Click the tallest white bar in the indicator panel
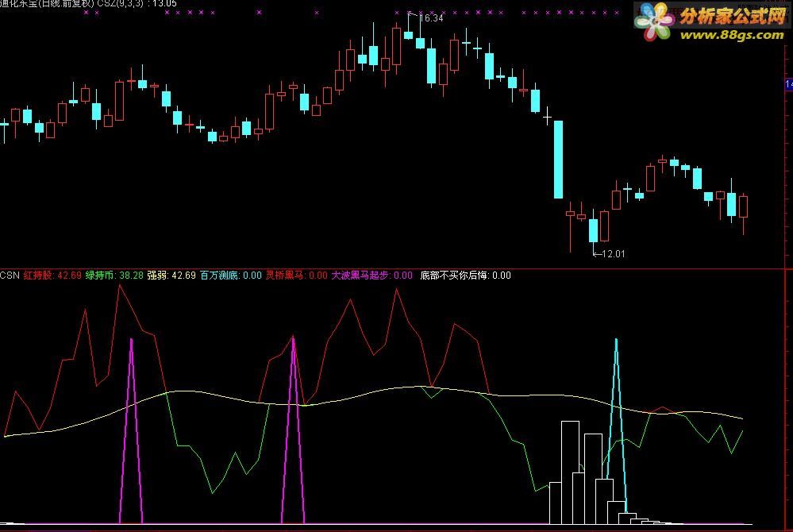This screenshot has height=532, width=793. click(571, 472)
